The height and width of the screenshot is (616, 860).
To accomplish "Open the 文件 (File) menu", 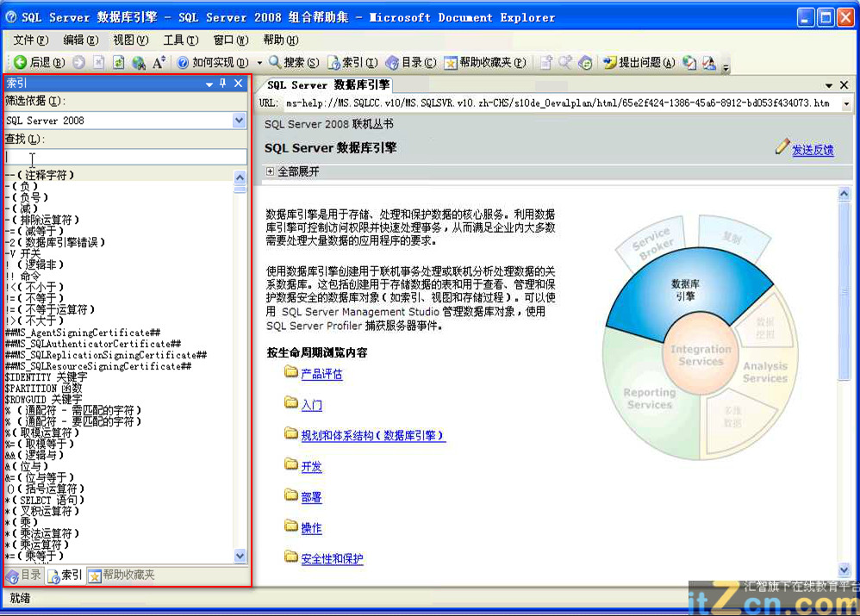I will tap(31, 40).
